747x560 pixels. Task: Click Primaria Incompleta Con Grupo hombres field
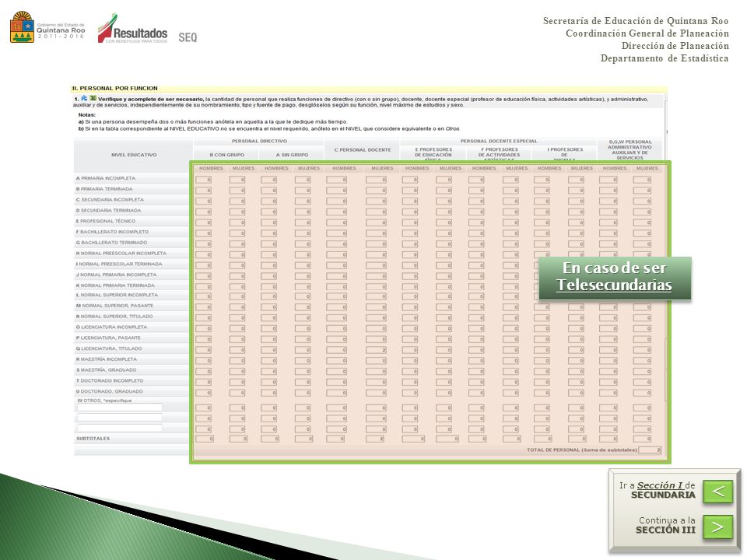(x=203, y=180)
